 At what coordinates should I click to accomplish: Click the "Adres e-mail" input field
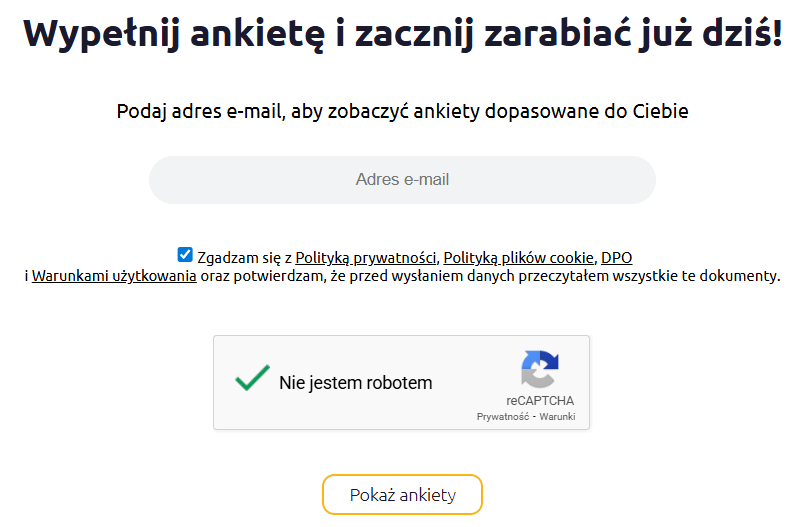[x=402, y=180]
